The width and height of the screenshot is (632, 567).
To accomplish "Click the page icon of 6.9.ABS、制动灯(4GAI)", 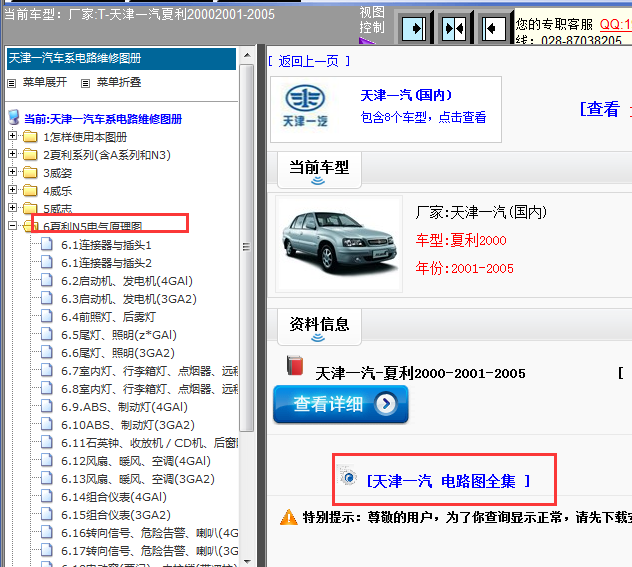I will (47, 406).
